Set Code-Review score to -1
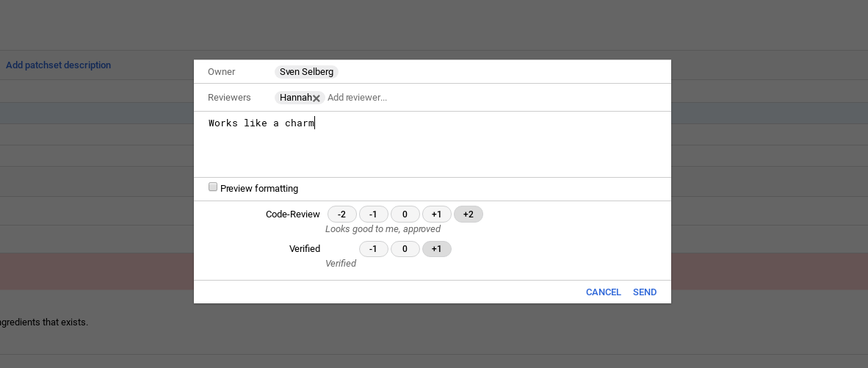This screenshot has height=368, width=868. click(x=373, y=214)
